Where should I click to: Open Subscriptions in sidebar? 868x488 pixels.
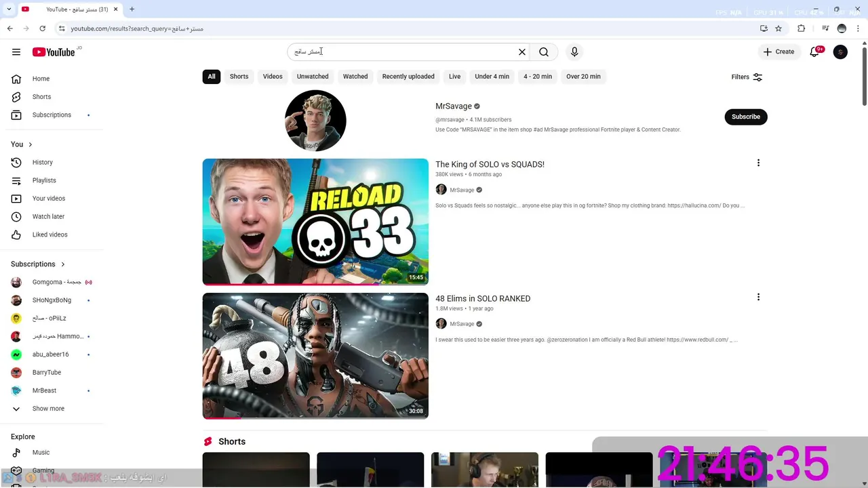click(x=52, y=115)
